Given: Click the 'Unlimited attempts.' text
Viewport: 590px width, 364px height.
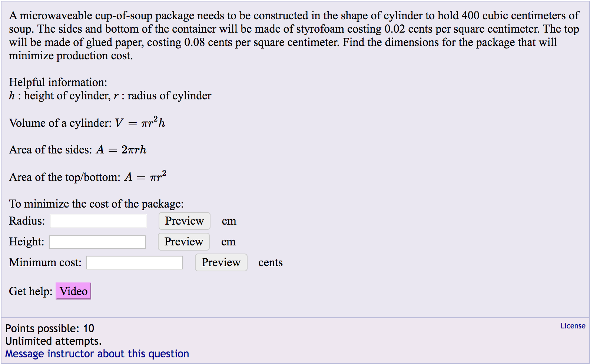Looking at the screenshot, I should coord(53,341).
